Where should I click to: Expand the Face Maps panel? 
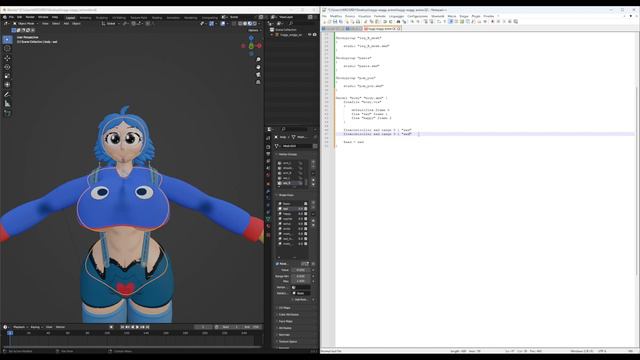click(285, 321)
